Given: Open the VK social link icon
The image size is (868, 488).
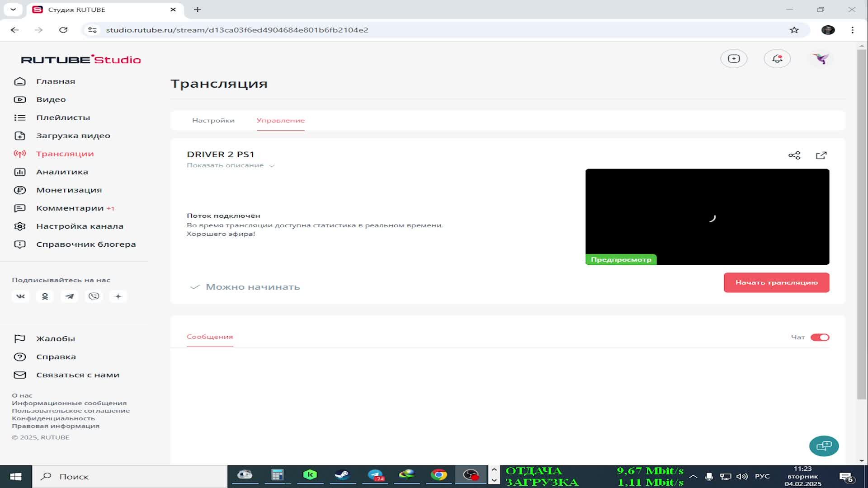Looking at the screenshot, I should [x=21, y=296].
